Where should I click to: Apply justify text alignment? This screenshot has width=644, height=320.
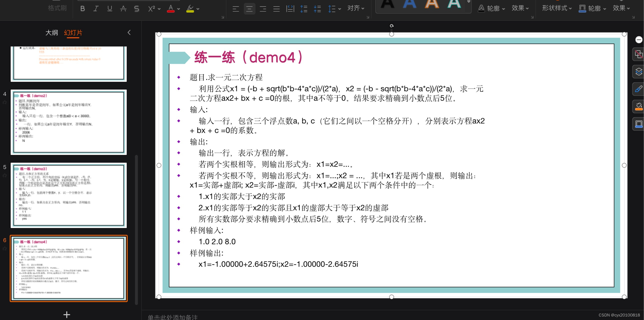[x=276, y=9]
